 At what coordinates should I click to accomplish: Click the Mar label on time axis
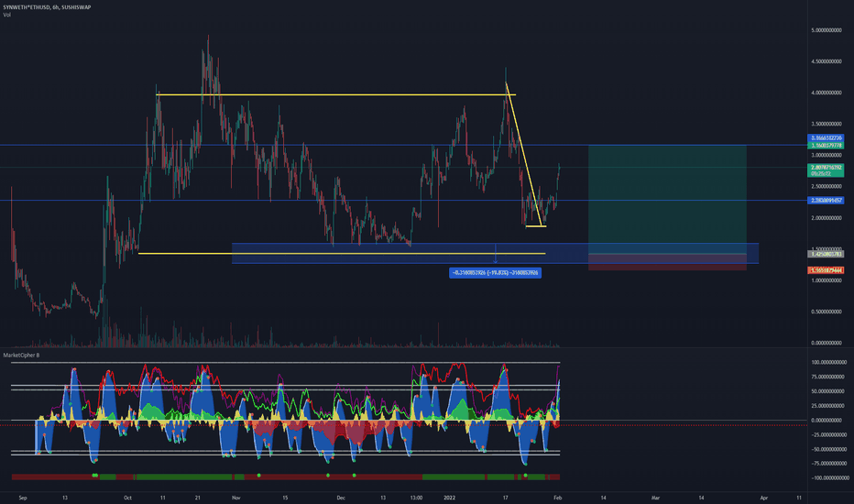click(x=656, y=498)
